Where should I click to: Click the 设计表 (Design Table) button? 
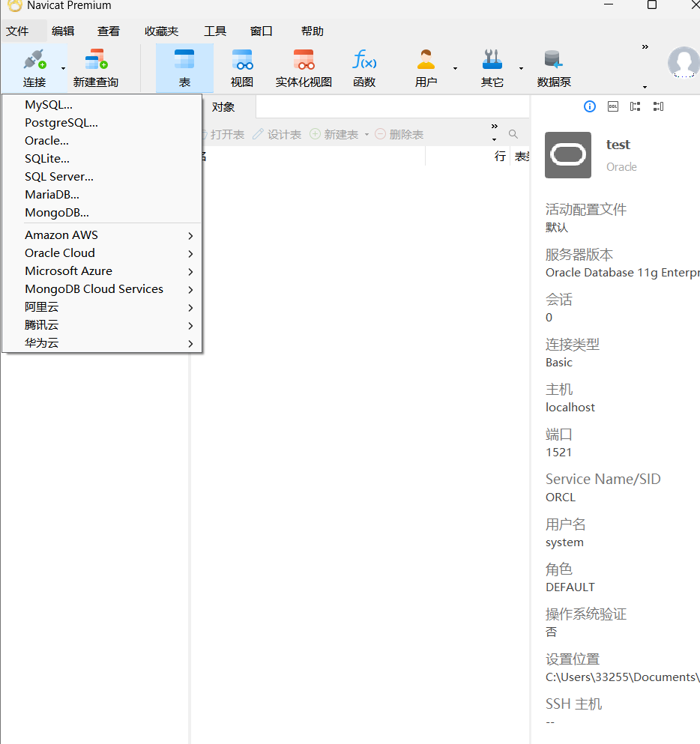coord(277,135)
